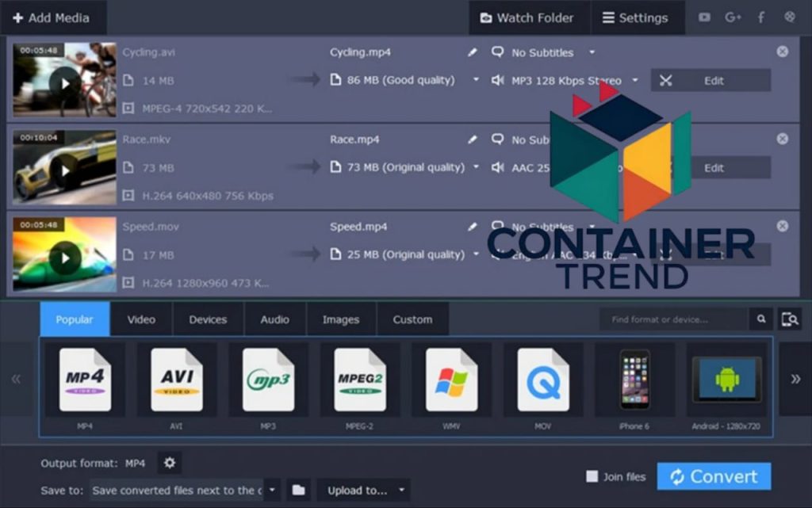This screenshot has height=508, width=812.
Task: Click the Speed.mp4 output filename
Action: point(358,227)
